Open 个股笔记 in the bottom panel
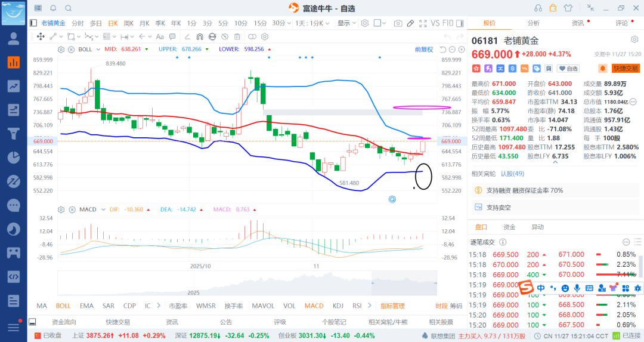 pyautogui.click(x=334, y=322)
